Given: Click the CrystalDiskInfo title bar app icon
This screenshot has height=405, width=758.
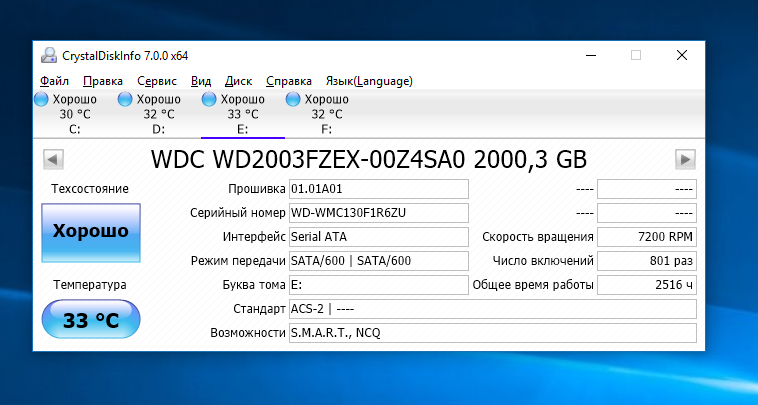Looking at the screenshot, I should (x=49, y=56).
